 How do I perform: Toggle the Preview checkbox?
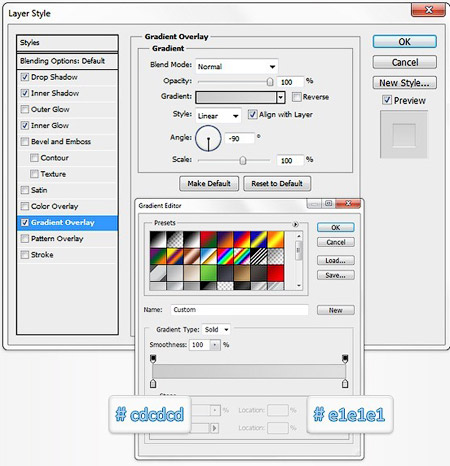click(387, 100)
